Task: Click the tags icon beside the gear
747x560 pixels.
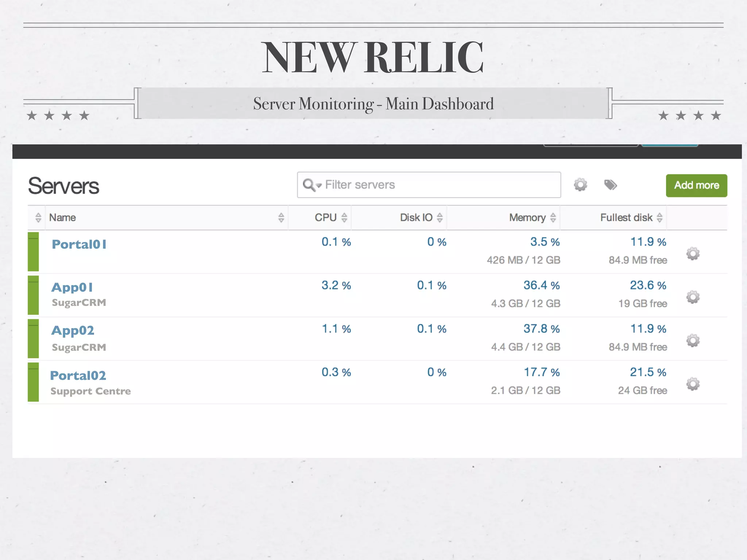Action: tap(610, 185)
